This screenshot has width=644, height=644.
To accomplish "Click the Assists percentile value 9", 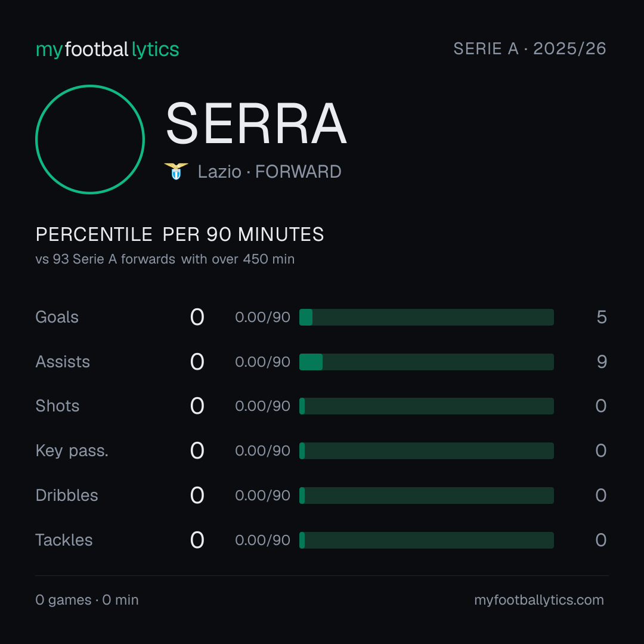I will 602,362.
